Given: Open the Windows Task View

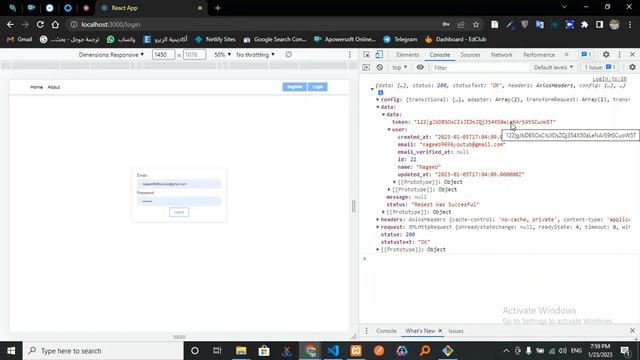Looking at the screenshot, I should pos(217,351).
